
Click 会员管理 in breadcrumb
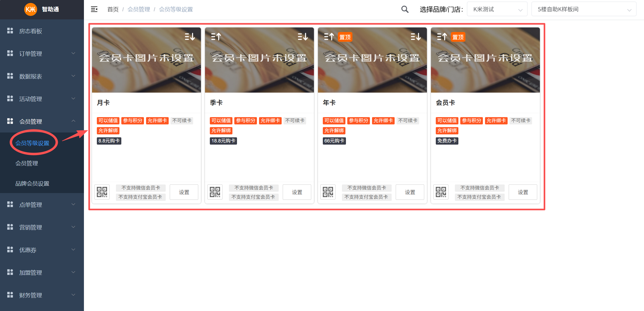[x=139, y=9]
